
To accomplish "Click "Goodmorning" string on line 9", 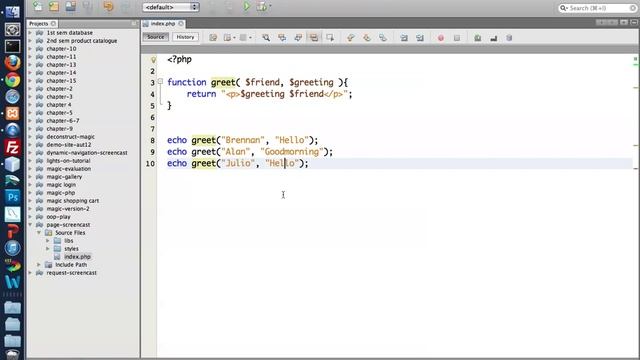I will [x=291, y=152].
